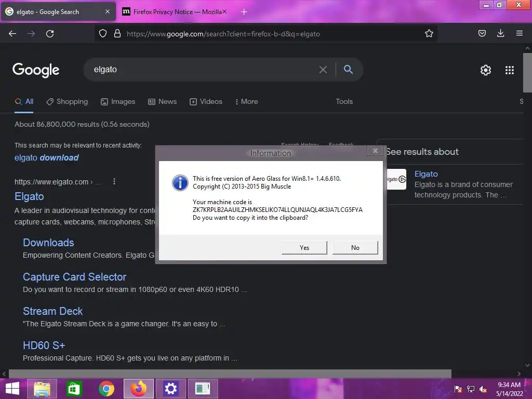Click the horizontal scrollbar right arrow
The height and width of the screenshot is (399, 532).
(519, 374)
